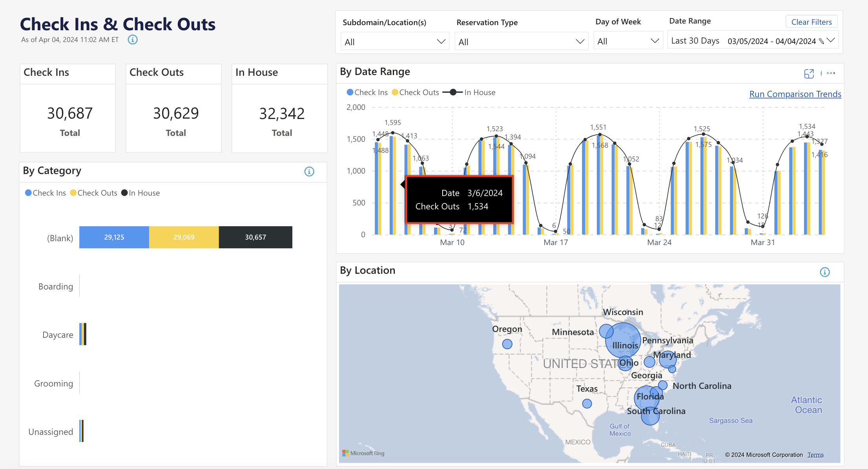The image size is (868, 469).
Task: Select the Texas bubble on the map
Action: pyautogui.click(x=587, y=403)
